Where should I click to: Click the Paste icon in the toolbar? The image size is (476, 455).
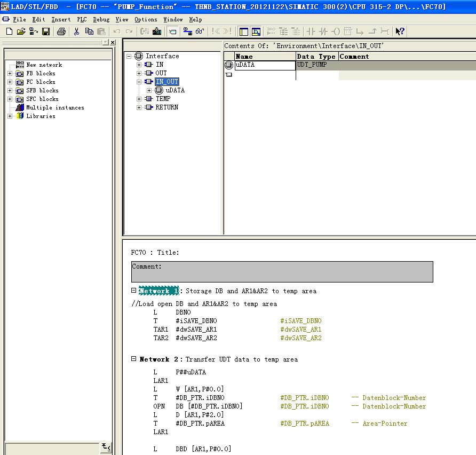point(101,32)
